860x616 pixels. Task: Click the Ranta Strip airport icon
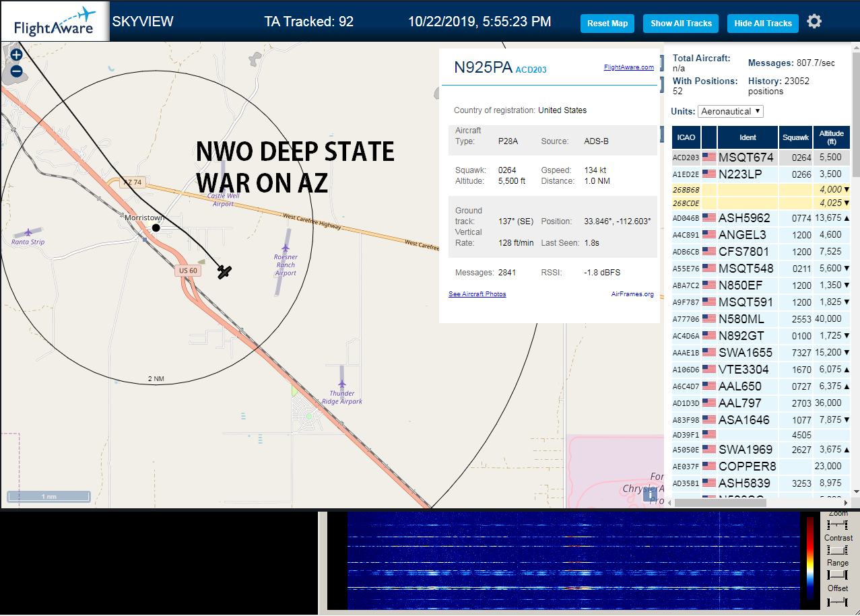(x=28, y=232)
